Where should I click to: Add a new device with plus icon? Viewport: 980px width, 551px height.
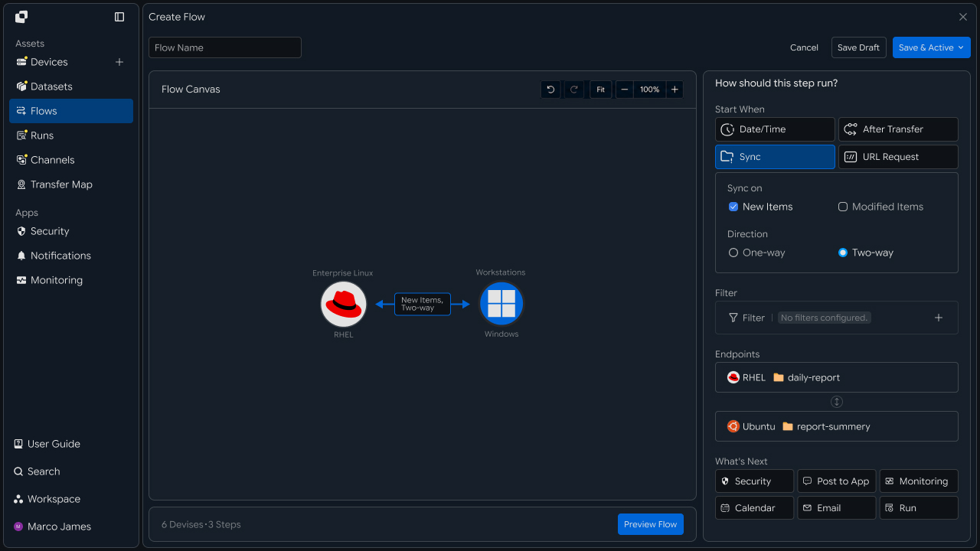119,62
